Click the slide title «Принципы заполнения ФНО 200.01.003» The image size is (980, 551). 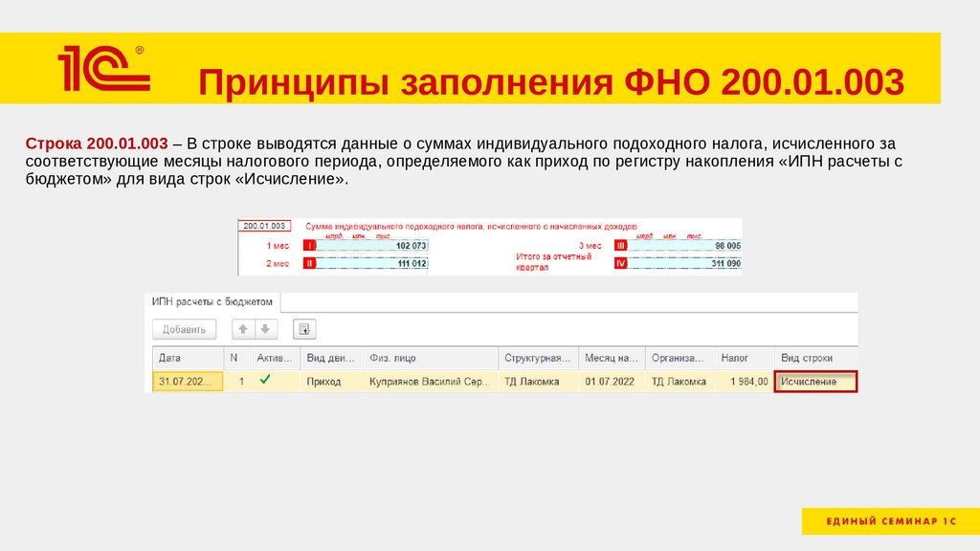pos(551,82)
